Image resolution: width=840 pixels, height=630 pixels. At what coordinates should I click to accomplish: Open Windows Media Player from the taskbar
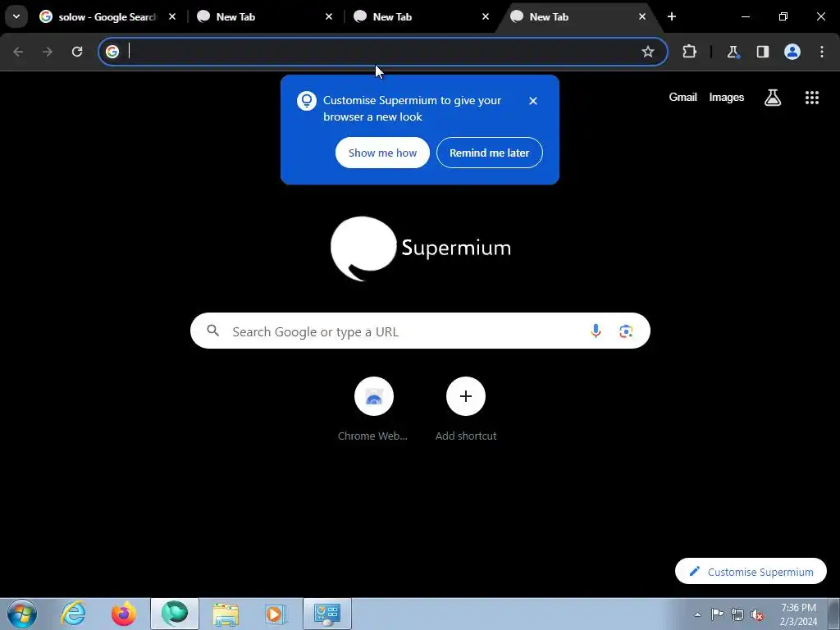click(x=276, y=614)
